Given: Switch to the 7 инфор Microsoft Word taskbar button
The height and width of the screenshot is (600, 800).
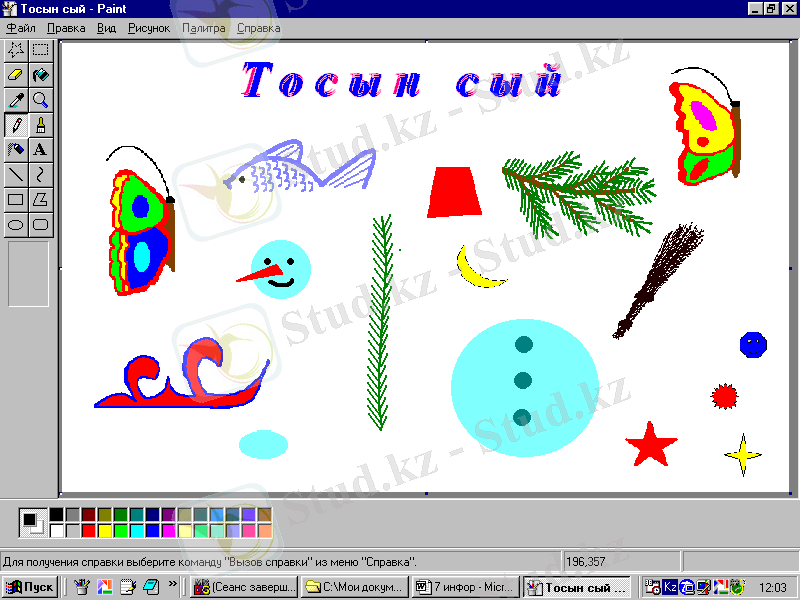Looking at the screenshot, I should tap(464, 587).
